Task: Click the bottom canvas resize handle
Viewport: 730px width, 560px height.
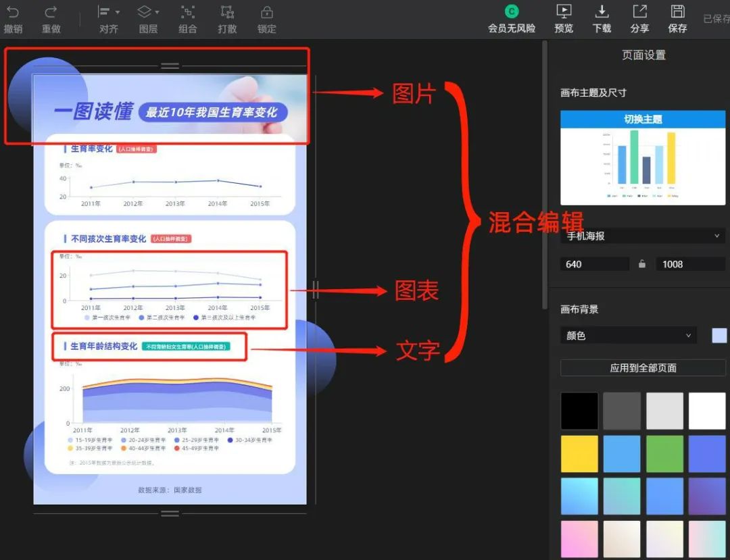Action: 170,513
